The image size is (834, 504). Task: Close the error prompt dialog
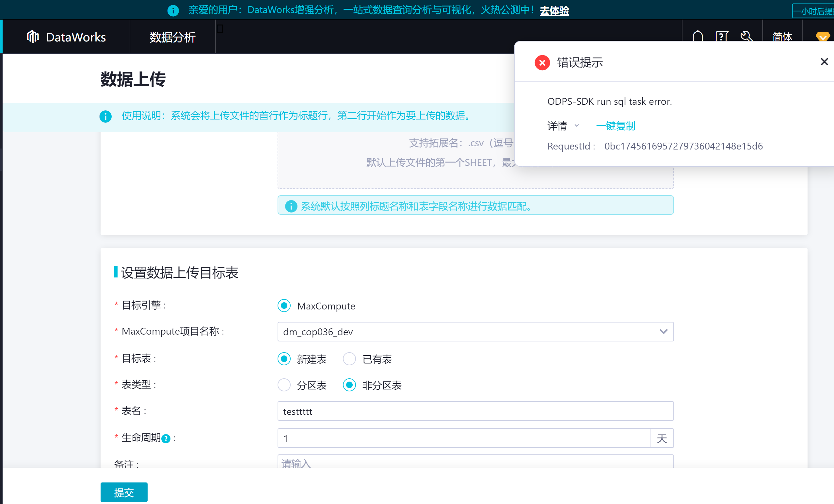point(824,62)
